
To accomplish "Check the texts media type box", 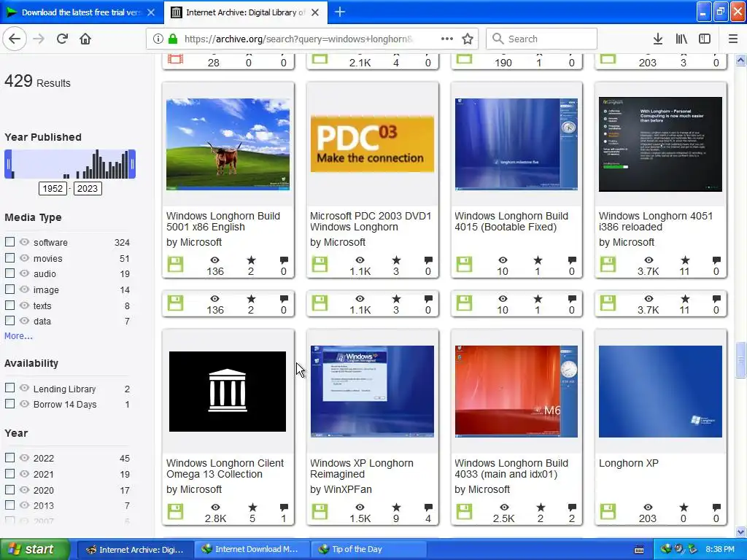I will pyautogui.click(x=9, y=305).
